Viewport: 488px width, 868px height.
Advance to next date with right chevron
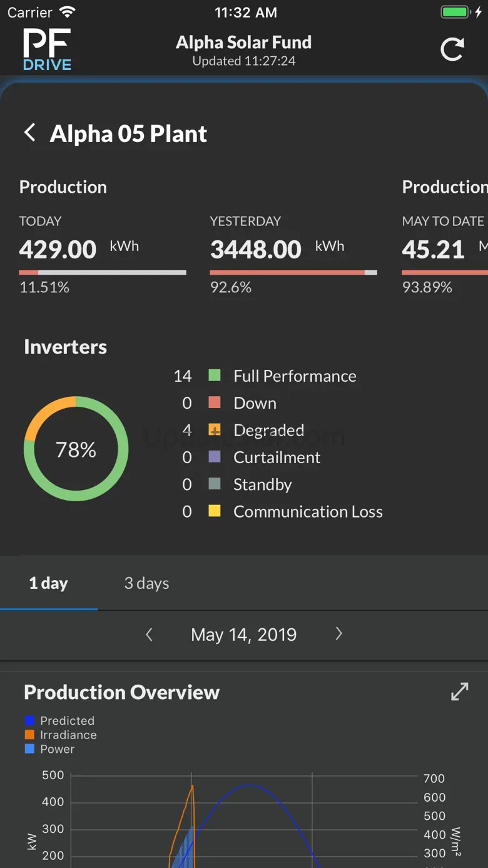[338, 634]
